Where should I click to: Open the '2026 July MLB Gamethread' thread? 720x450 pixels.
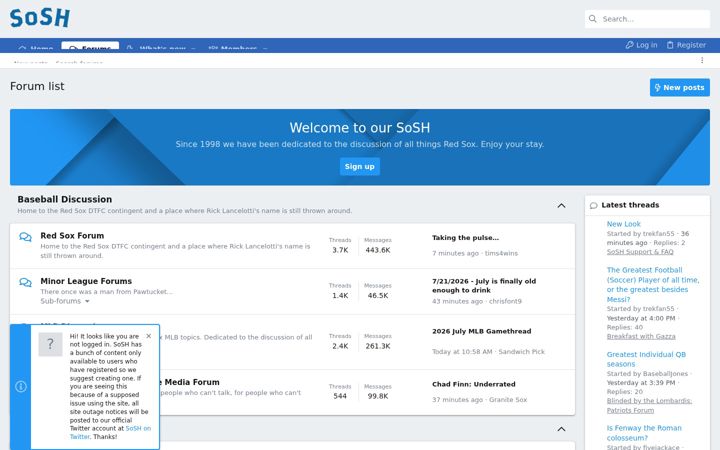pos(481,331)
